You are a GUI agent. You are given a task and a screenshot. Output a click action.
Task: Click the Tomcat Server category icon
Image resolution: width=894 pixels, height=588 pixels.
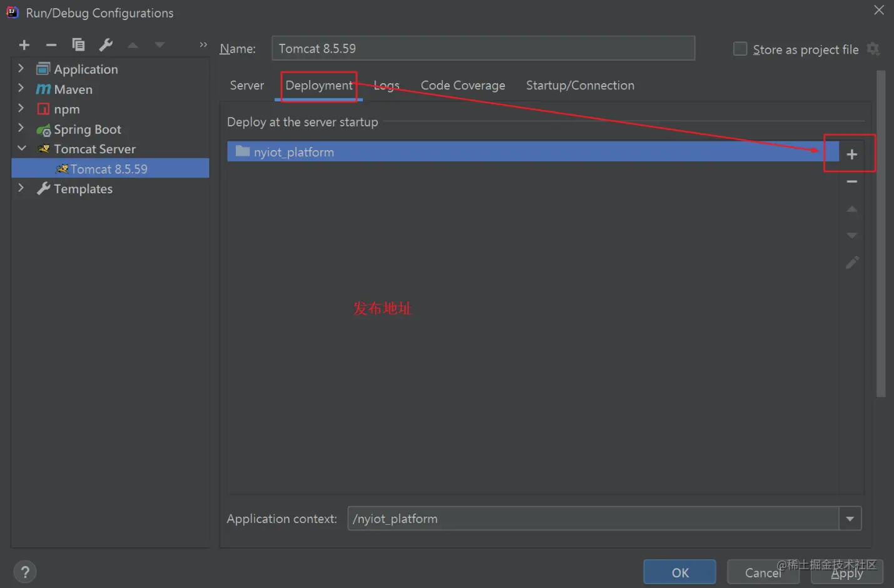[43, 149]
